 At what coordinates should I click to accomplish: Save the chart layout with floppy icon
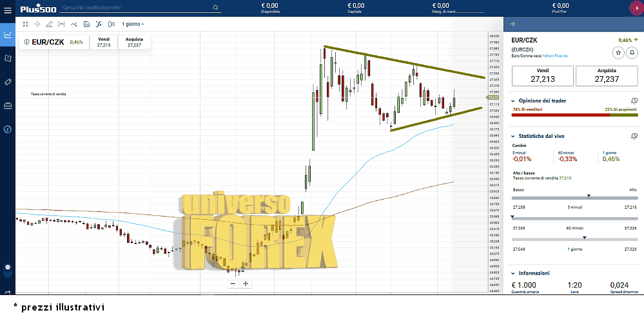86,24
